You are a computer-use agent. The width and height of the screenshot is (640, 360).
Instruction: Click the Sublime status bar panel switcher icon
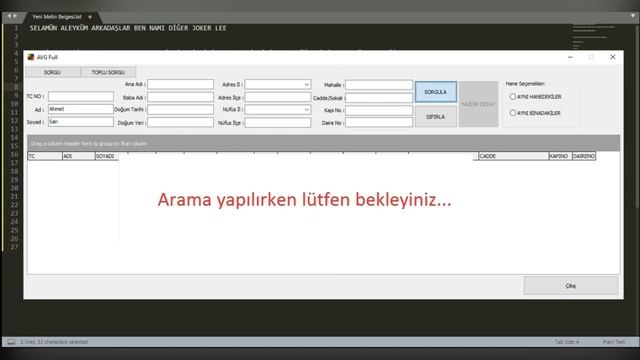pos(11,342)
